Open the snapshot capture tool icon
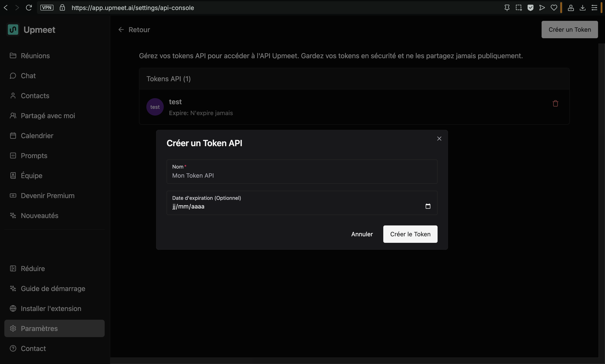This screenshot has height=364, width=605. pos(519,8)
